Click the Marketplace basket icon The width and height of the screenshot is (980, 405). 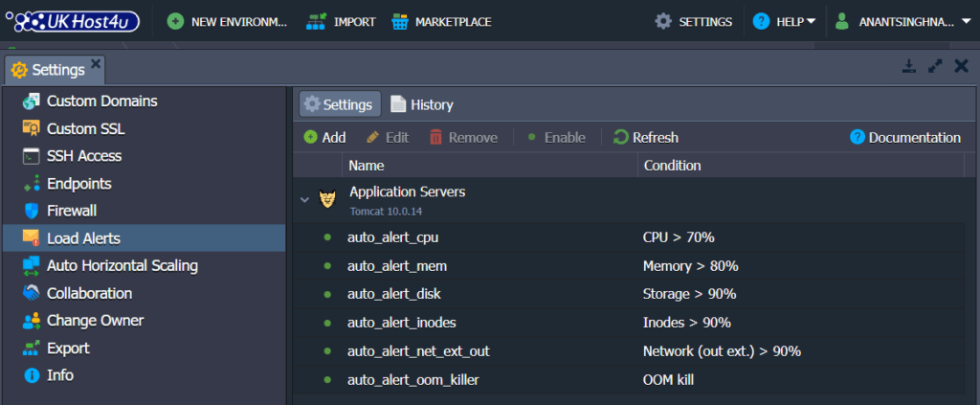[400, 22]
